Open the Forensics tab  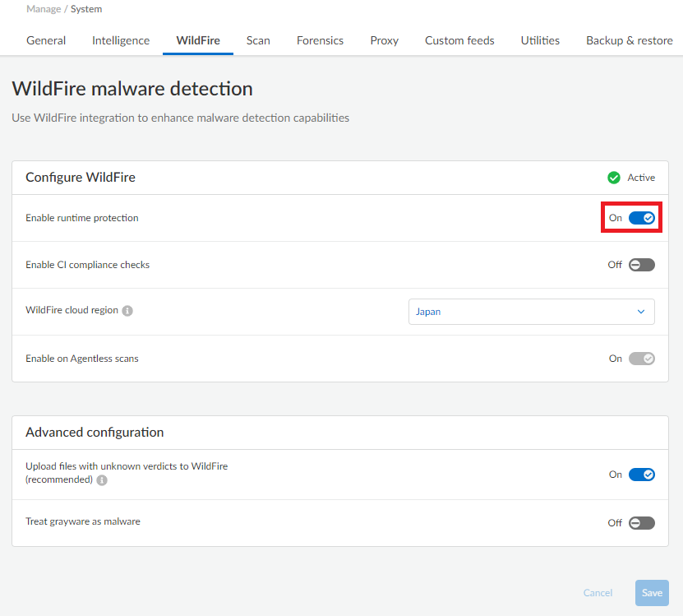(x=321, y=40)
